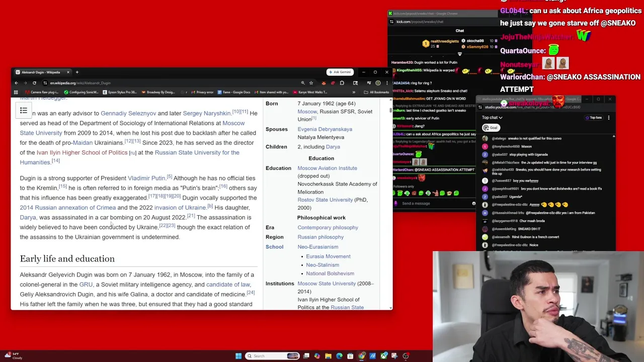Image resolution: width=644 pixels, height=362 pixels.
Task: Click the Goal chip in YouTube chat
Action: click(491, 128)
